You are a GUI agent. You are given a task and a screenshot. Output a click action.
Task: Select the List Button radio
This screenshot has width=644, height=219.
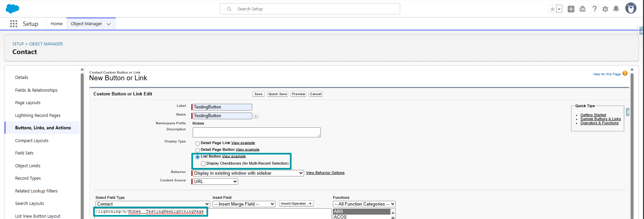(198, 157)
